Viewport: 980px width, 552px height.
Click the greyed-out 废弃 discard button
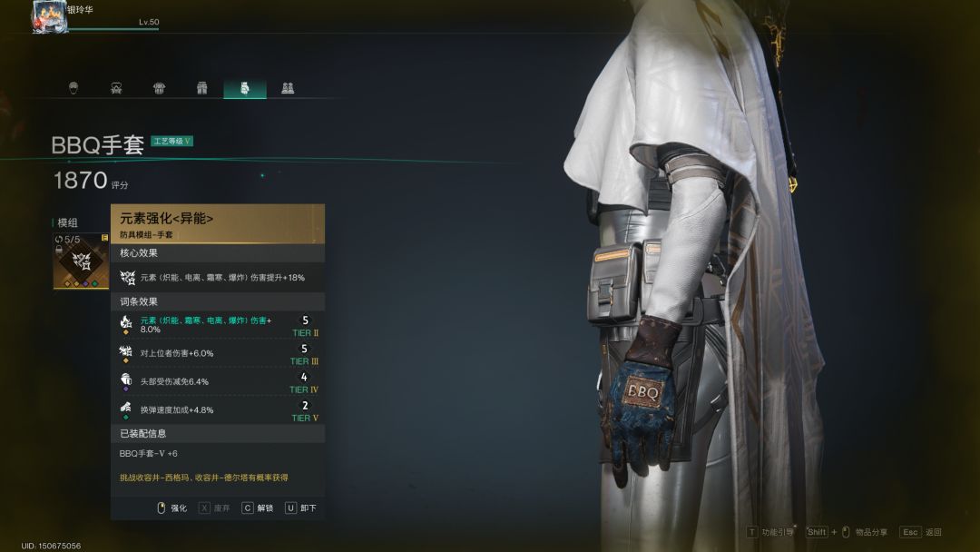214,508
